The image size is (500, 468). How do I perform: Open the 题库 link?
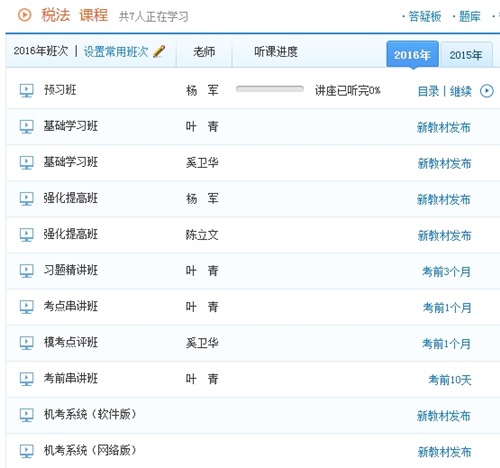470,16
